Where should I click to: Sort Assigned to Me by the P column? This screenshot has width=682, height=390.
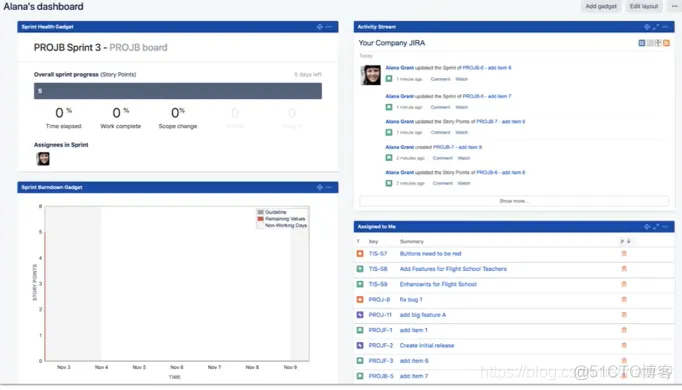tap(625, 241)
